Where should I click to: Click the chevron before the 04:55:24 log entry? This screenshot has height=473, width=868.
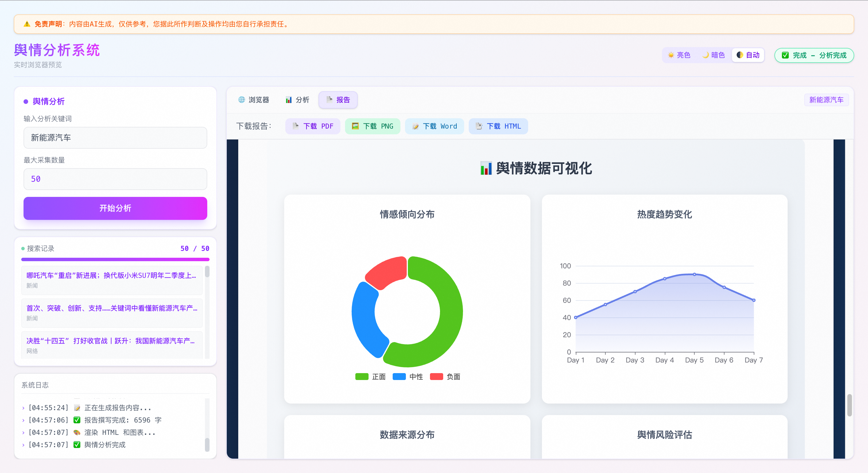coord(23,408)
